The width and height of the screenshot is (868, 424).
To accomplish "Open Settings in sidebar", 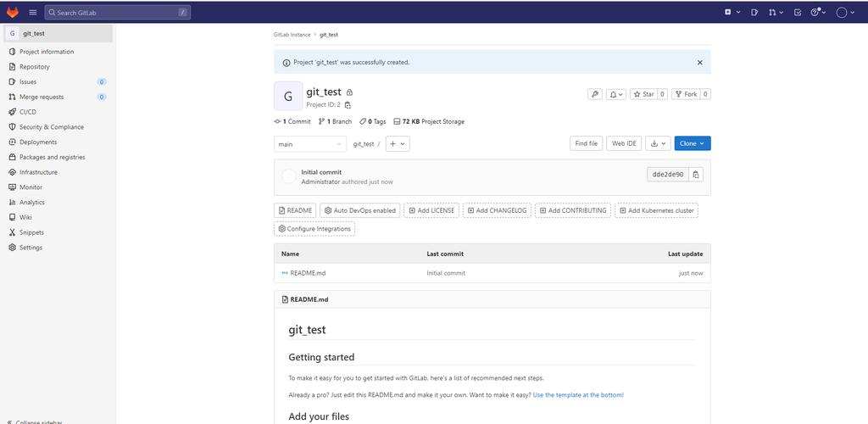I will tap(31, 248).
